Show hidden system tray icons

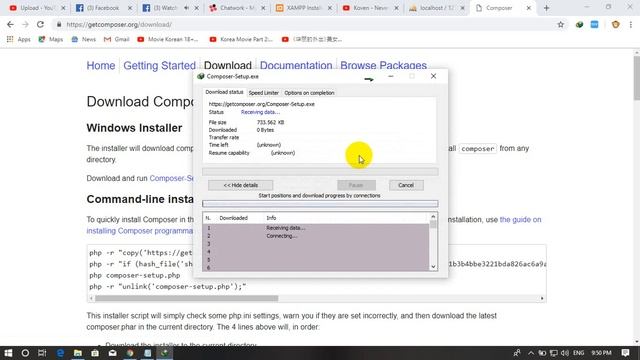coord(531,353)
